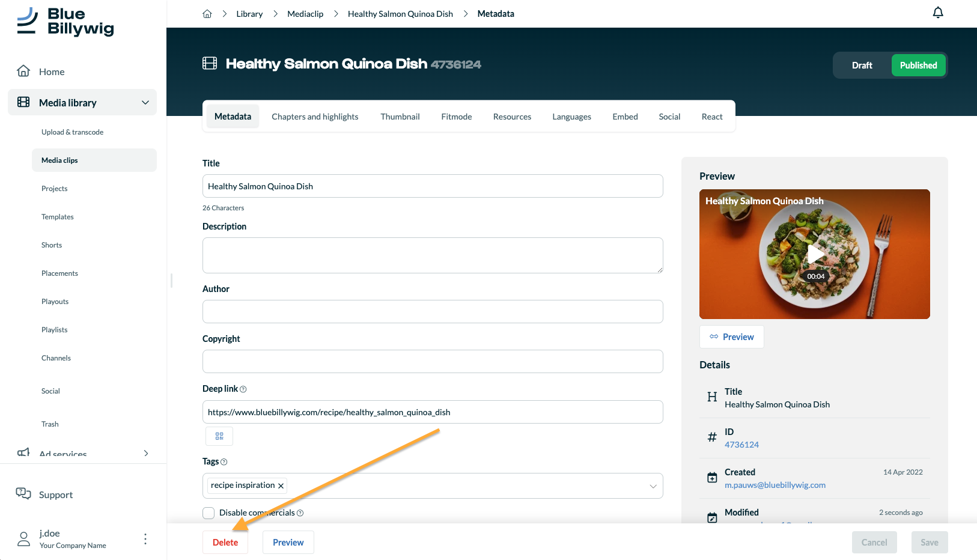The width and height of the screenshot is (977, 560).
Task: Open the QR code generator for deep link
Action: [219, 436]
